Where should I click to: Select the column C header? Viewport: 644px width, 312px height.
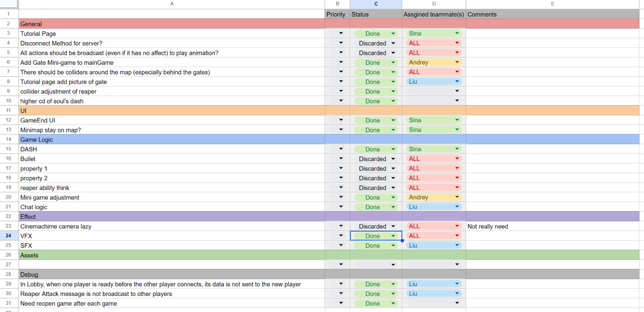click(x=376, y=4)
